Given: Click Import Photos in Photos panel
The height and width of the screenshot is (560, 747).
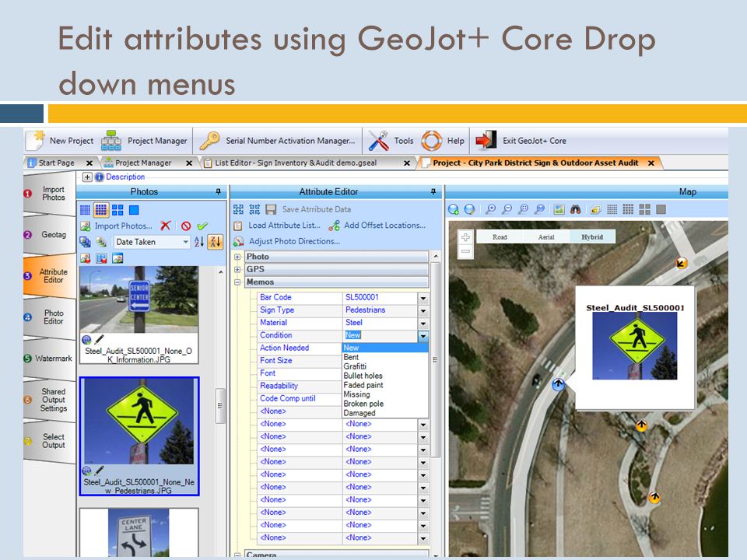Looking at the screenshot, I should click(x=117, y=226).
